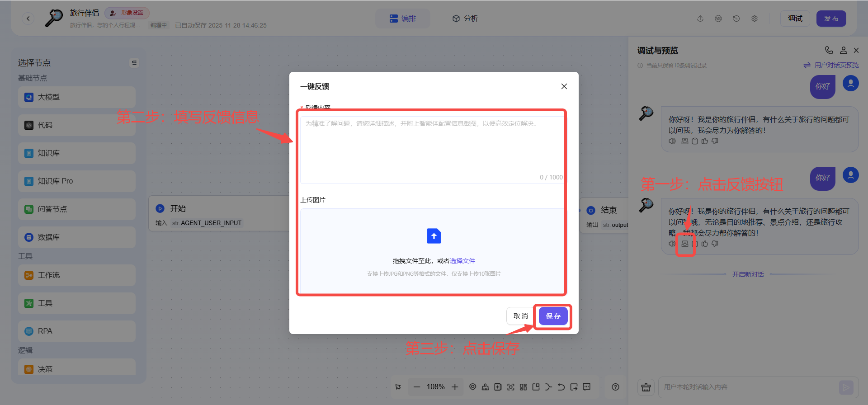Click the VS compare icon in header
The width and height of the screenshot is (868, 405).
(718, 19)
